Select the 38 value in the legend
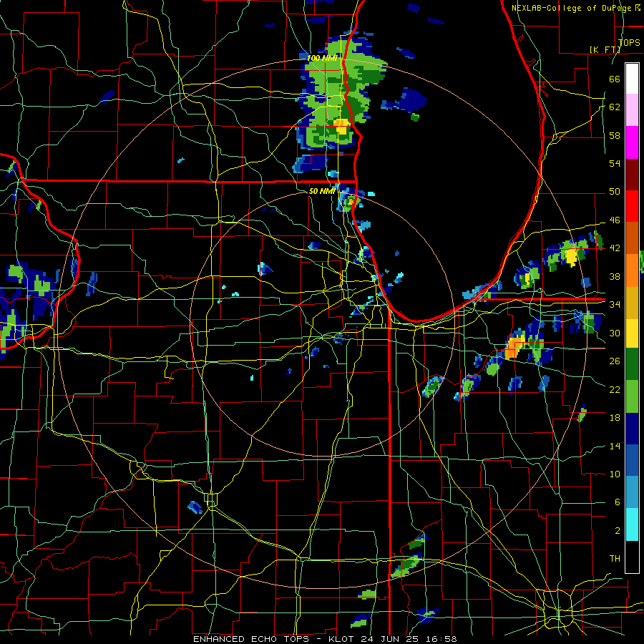 click(615, 276)
